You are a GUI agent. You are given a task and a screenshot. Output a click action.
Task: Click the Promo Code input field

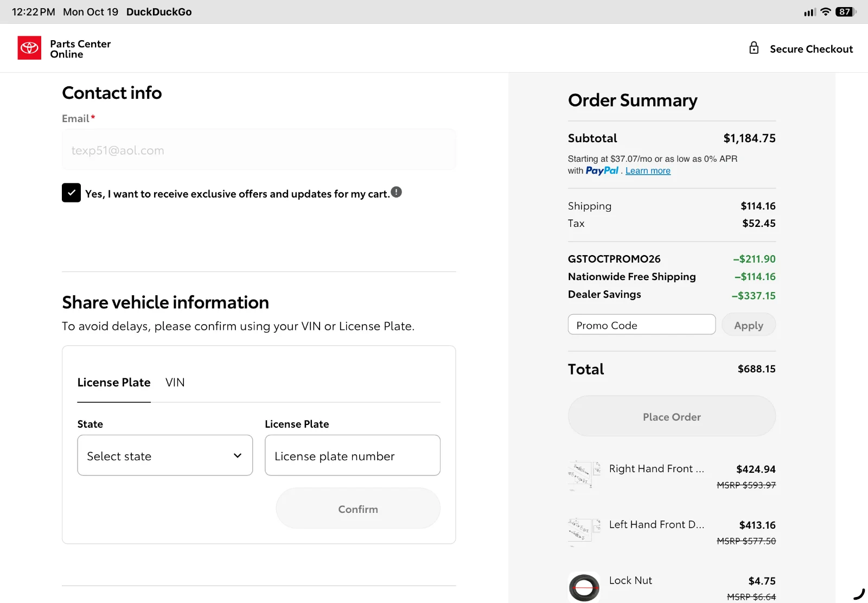pyautogui.click(x=642, y=325)
